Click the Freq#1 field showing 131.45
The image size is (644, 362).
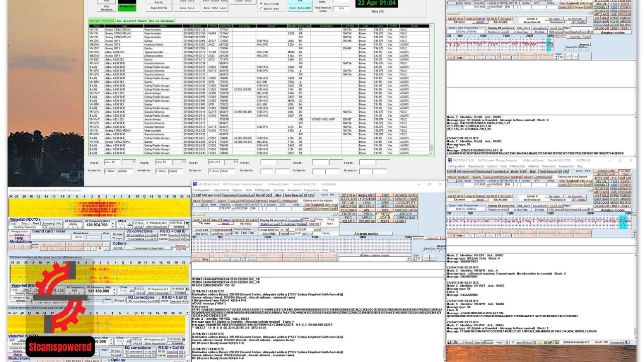click(113, 162)
